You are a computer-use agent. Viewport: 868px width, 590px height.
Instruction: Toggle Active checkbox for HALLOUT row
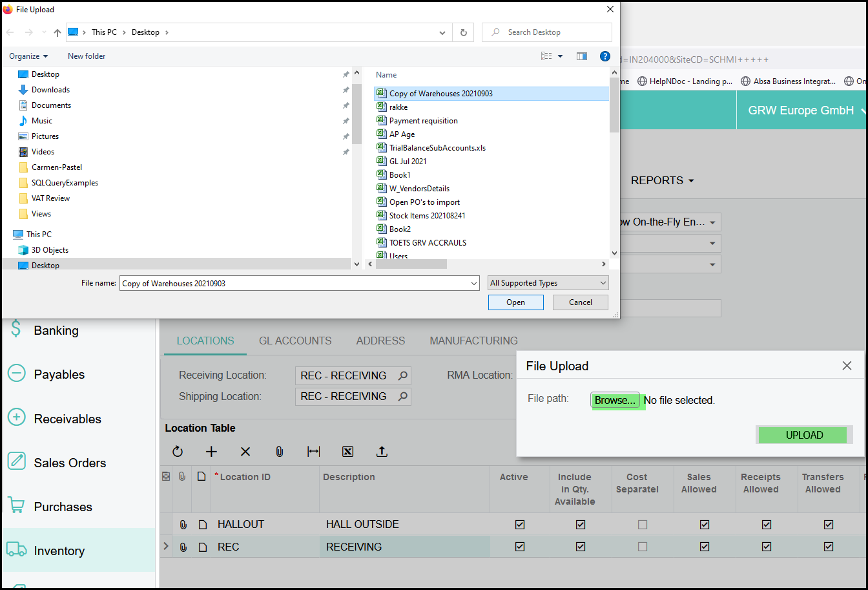(x=520, y=525)
